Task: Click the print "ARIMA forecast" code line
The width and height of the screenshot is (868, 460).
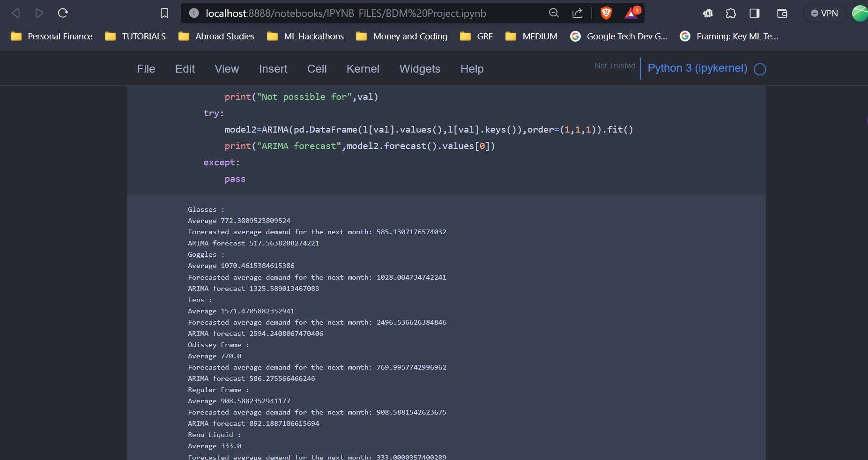Action: 360,146
